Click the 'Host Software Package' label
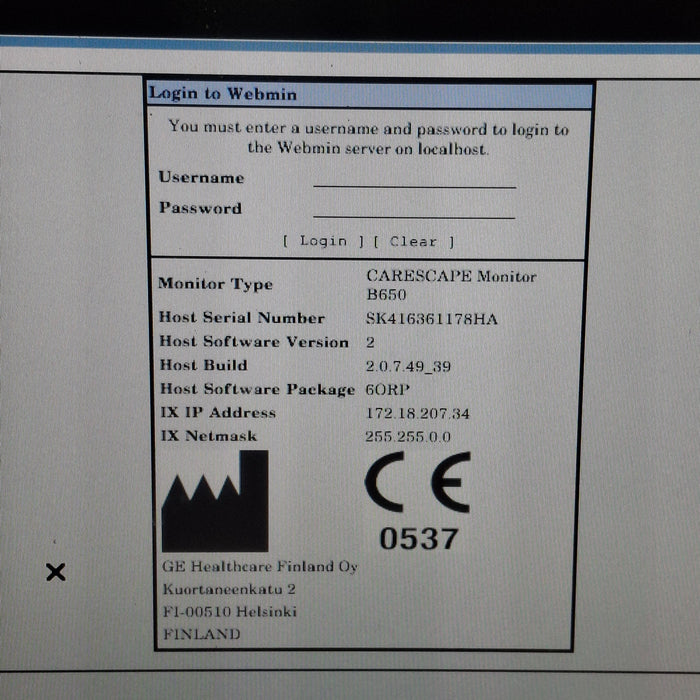 [258, 389]
